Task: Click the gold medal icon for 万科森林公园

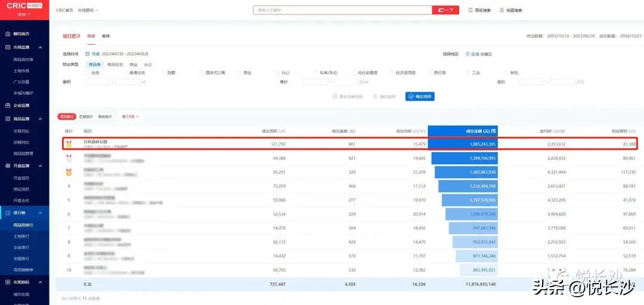Action: pos(69,144)
